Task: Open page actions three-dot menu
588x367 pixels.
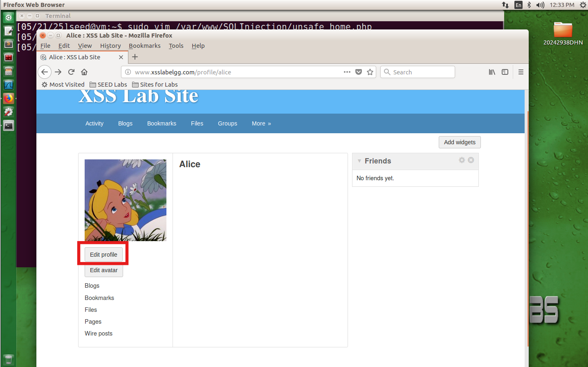Action: tap(347, 72)
